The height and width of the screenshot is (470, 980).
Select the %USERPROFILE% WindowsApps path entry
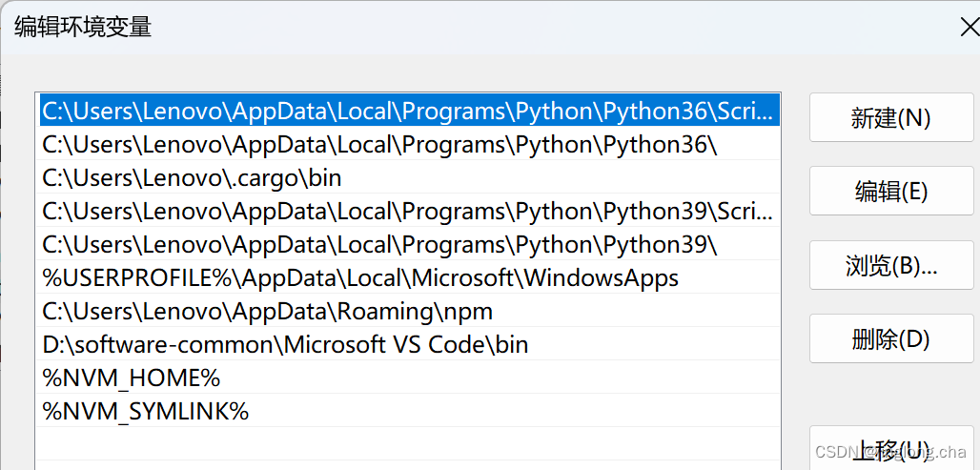pyautogui.click(x=409, y=277)
